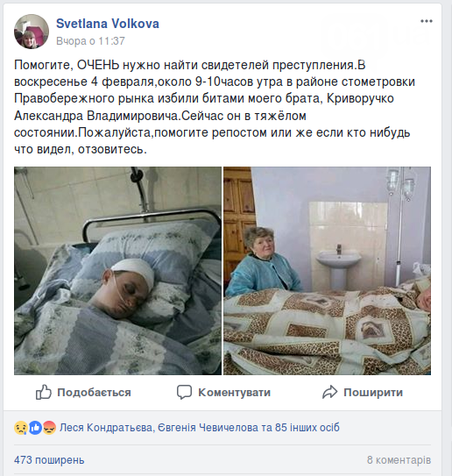
Task: Open the three-dot post options menu
Action: tap(427, 21)
